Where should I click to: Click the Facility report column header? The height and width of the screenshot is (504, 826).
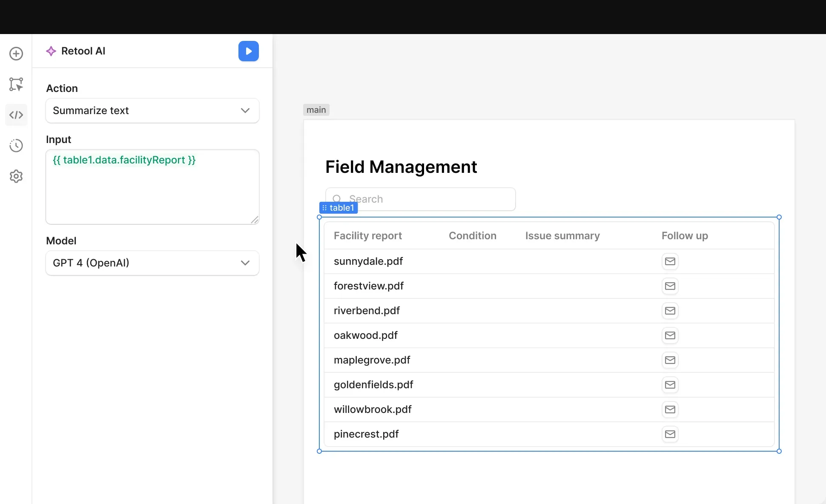368,236
